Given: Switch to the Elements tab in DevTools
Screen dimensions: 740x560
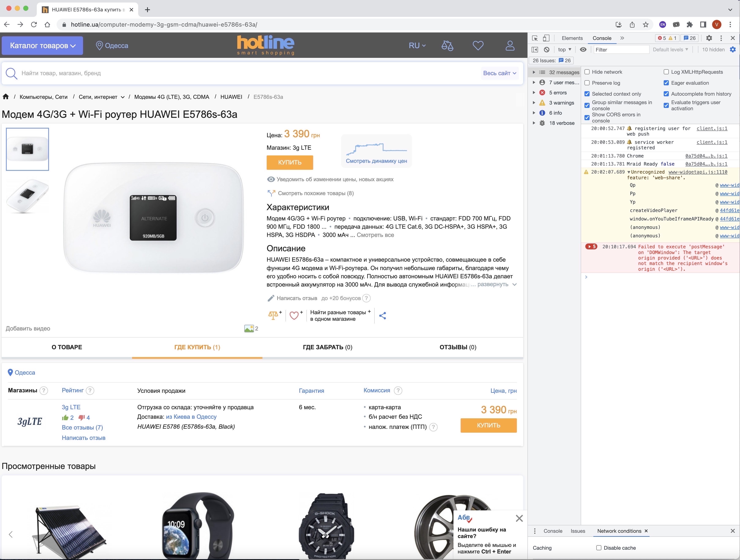Looking at the screenshot, I should (572, 38).
